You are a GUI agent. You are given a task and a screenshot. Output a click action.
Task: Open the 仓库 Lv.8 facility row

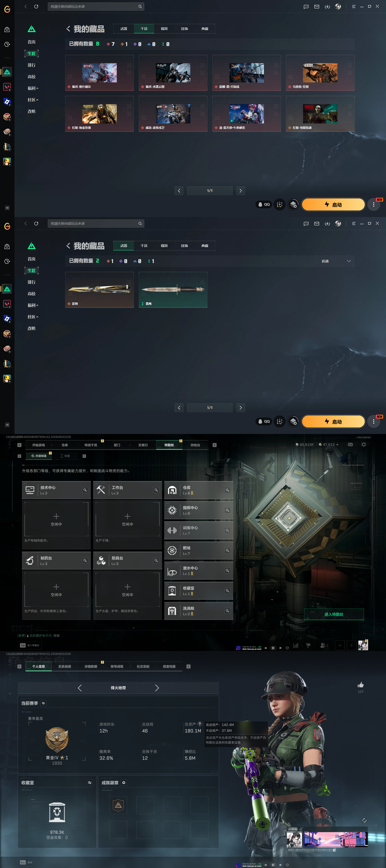199,490
